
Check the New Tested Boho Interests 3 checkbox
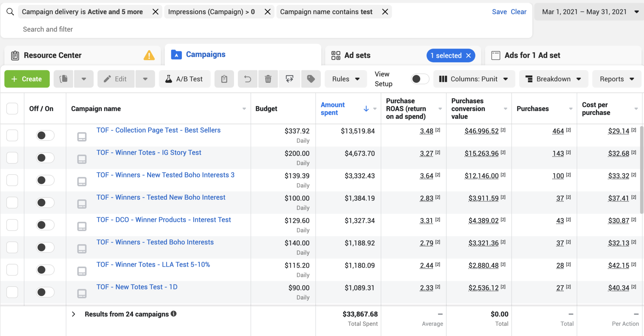point(12,180)
